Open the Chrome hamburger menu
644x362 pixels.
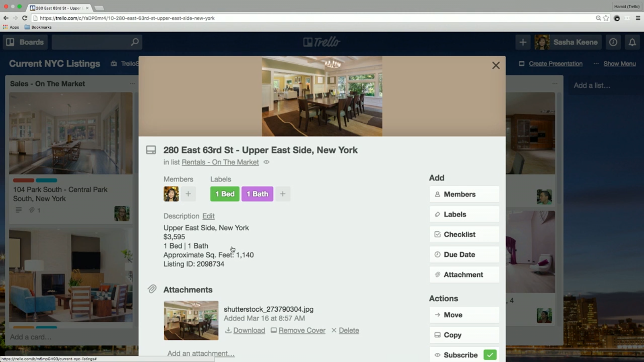638,18
